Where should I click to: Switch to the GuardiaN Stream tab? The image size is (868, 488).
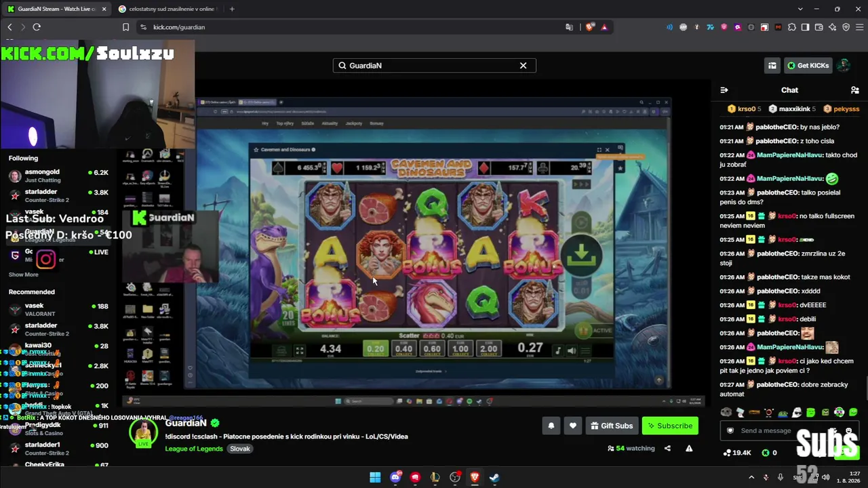tap(56, 9)
